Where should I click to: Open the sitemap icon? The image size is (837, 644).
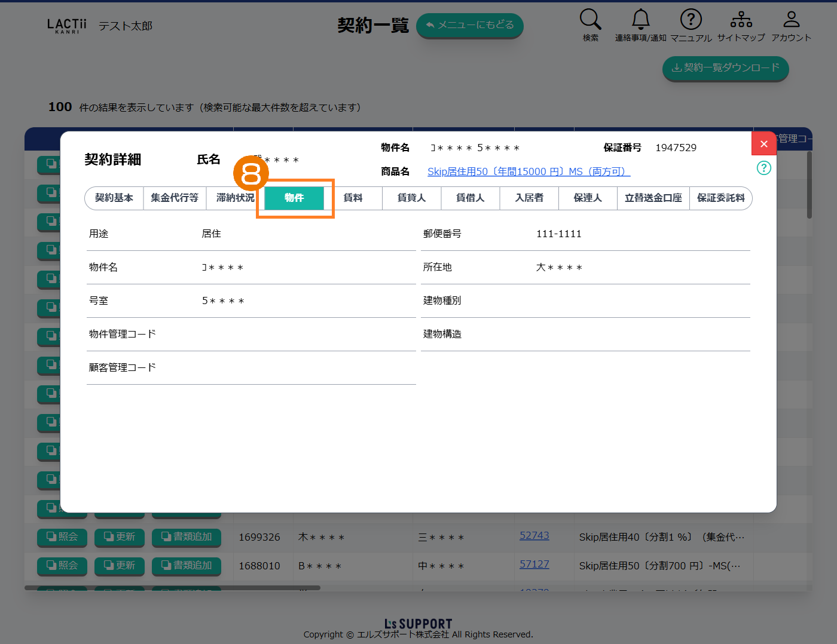[x=741, y=20]
